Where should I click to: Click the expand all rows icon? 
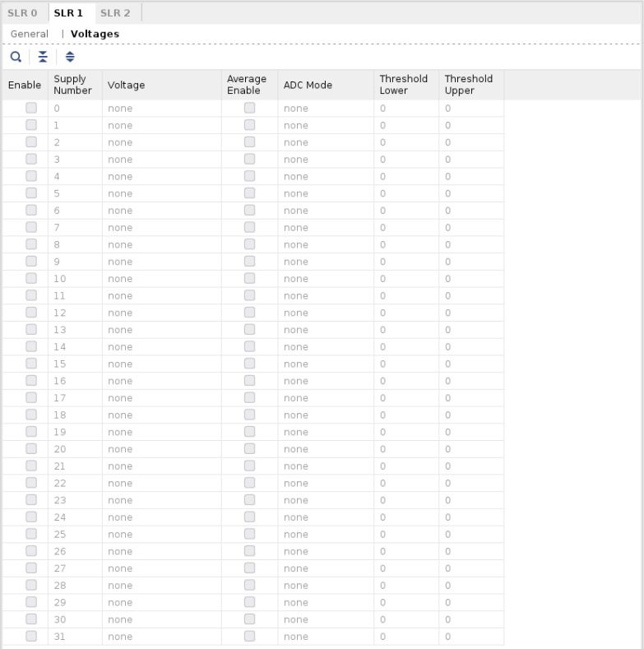69,57
